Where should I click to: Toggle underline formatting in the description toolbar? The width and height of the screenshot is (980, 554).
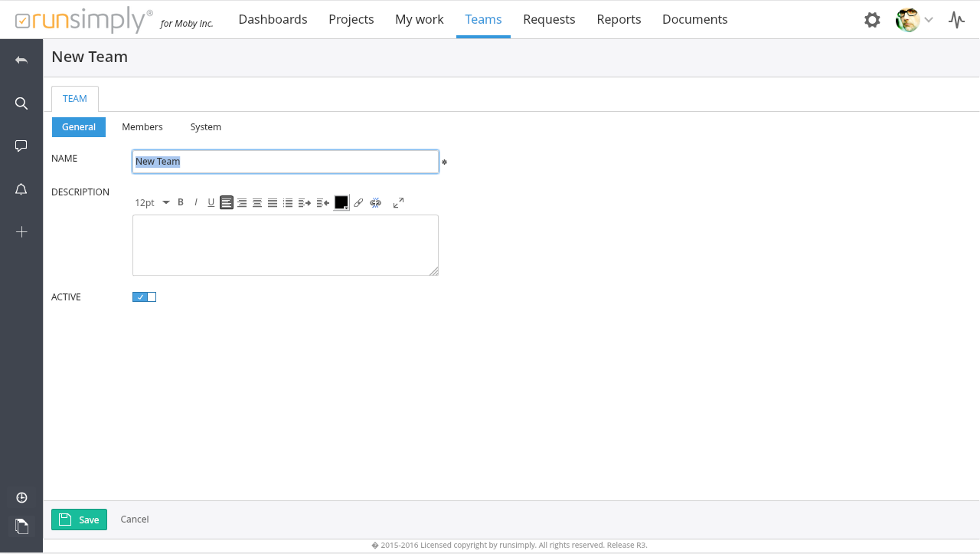click(211, 203)
